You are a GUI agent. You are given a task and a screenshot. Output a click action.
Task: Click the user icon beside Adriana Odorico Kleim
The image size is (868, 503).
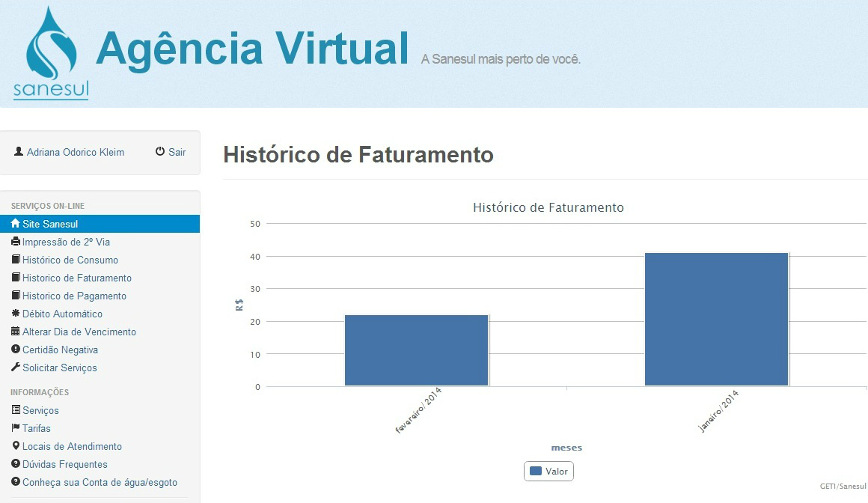pyautogui.click(x=19, y=152)
